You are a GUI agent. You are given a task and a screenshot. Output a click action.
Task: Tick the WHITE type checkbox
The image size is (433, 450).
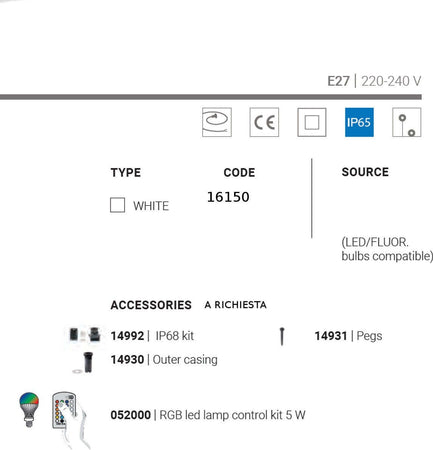click(x=117, y=205)
